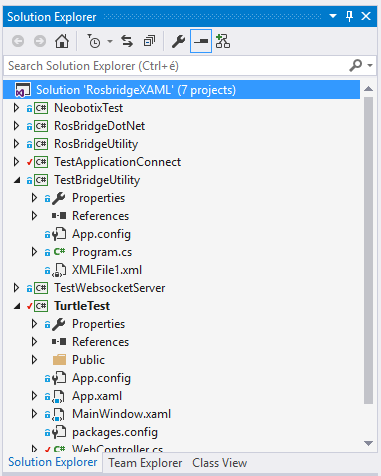
Task: Select Solution 'RosbridgeXAML' root node
Action: pyautogui.click(x=181, y=90)
